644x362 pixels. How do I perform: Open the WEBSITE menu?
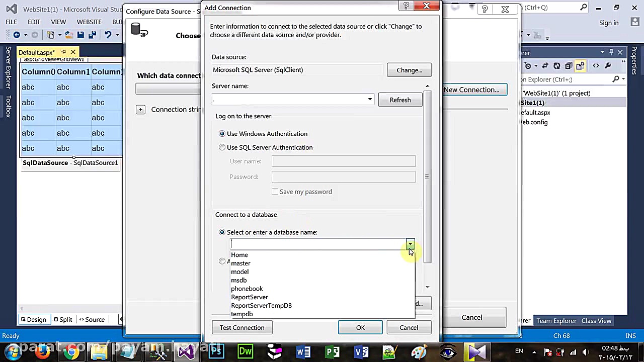pyautogui.click(x=89, y=22)
